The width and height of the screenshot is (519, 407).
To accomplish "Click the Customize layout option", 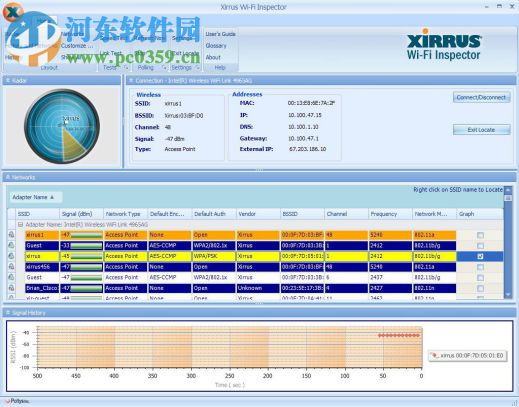I will (x=77, y=46).
